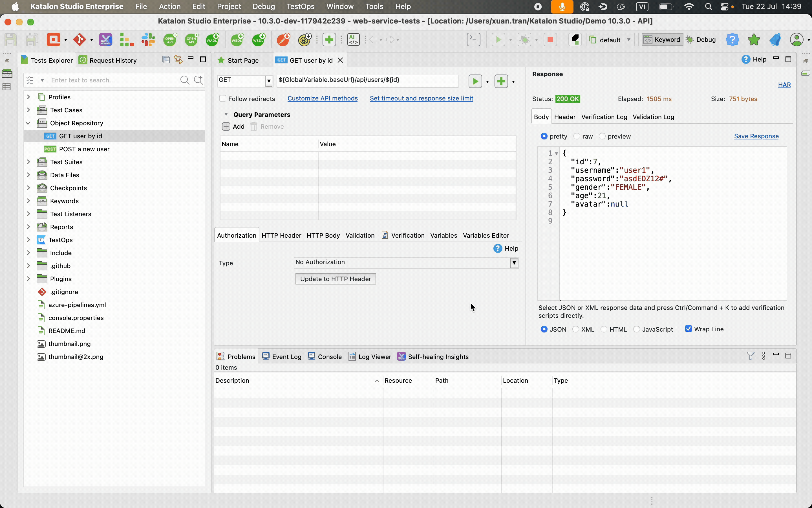Click the Tests Explorer search text field
The width and height of the screenshot is (812, 508).
pyautogui.click(x=114, y=80)
